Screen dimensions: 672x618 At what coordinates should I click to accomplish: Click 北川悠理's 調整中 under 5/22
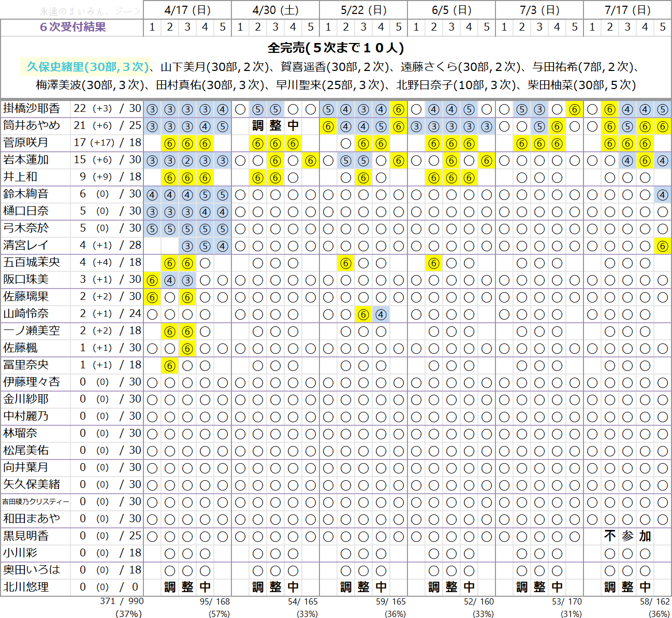[x=363, y=587]
